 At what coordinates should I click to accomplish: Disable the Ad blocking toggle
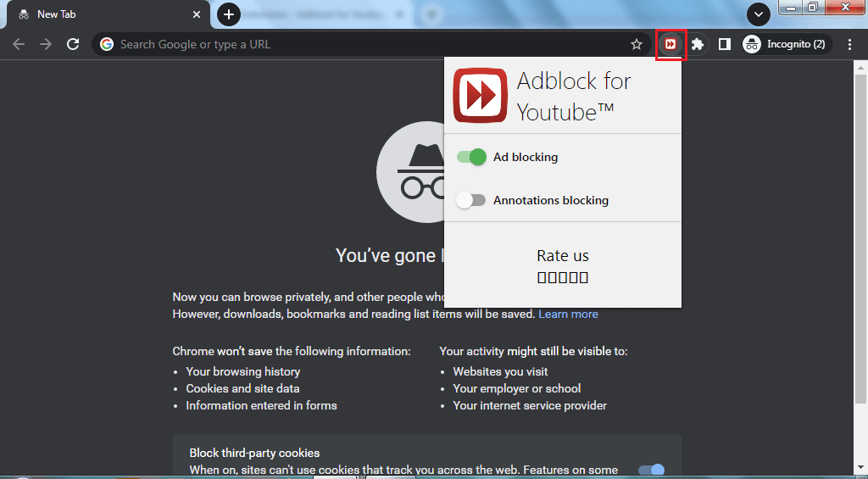pyautogui.click(x=471, y=157)
